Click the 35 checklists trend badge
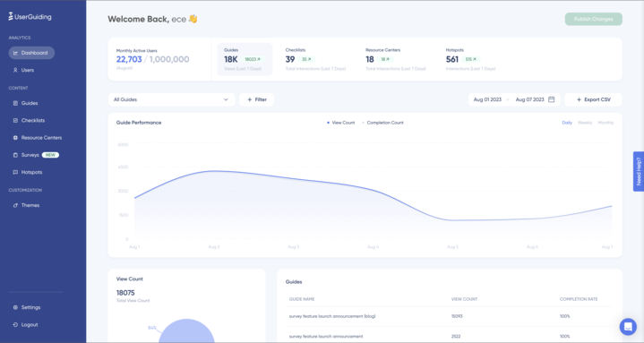This screenshot has height=343, width=644. click(x=307, y=59)
